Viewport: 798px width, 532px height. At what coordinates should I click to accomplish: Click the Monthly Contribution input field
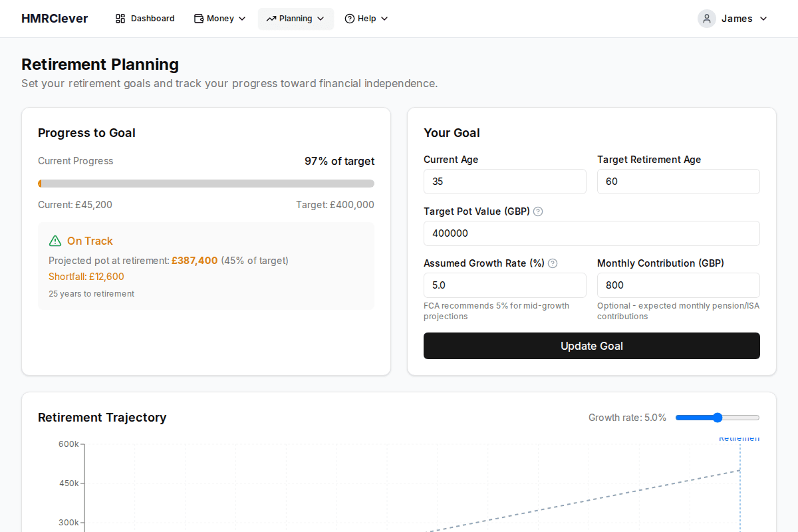click(x=678, y=285)
